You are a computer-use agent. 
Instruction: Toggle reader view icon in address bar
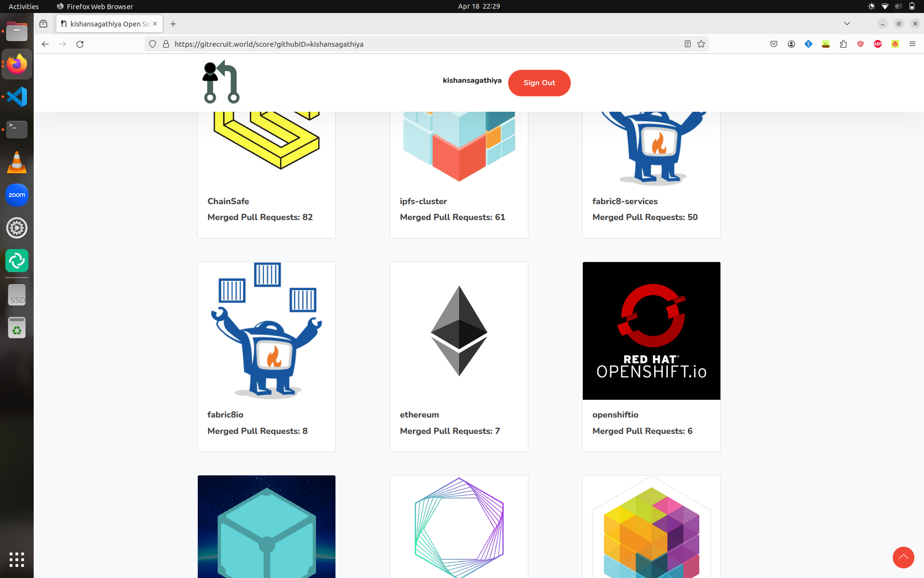[x=688, y=44]
